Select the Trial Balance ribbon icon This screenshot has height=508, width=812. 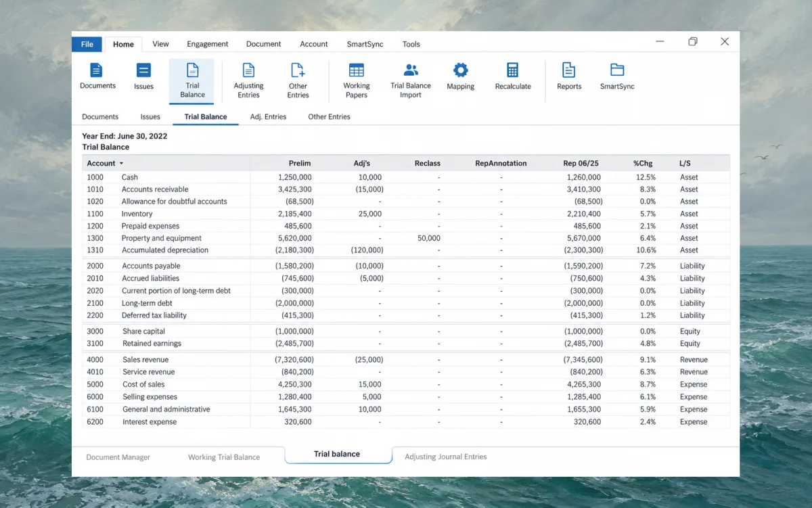(192, 81)
